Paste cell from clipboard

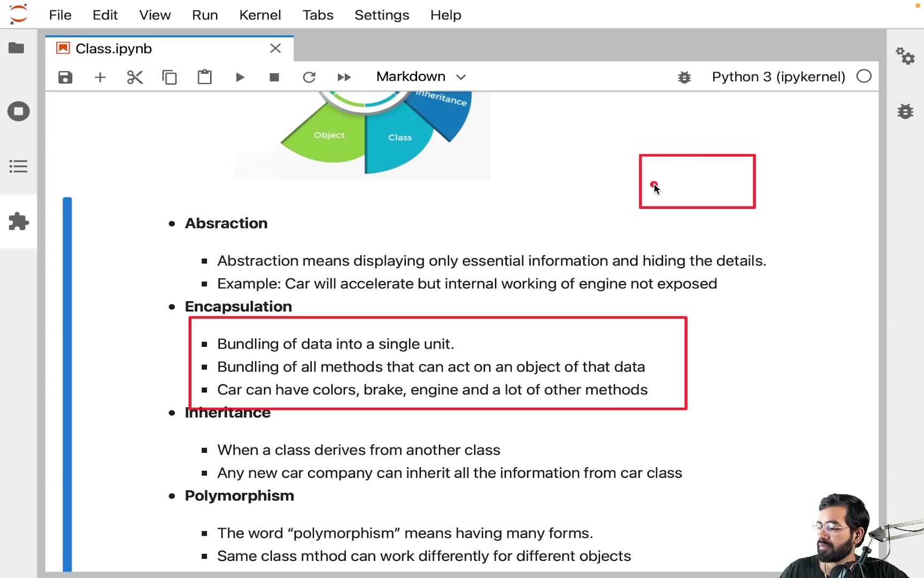(204, 77)
